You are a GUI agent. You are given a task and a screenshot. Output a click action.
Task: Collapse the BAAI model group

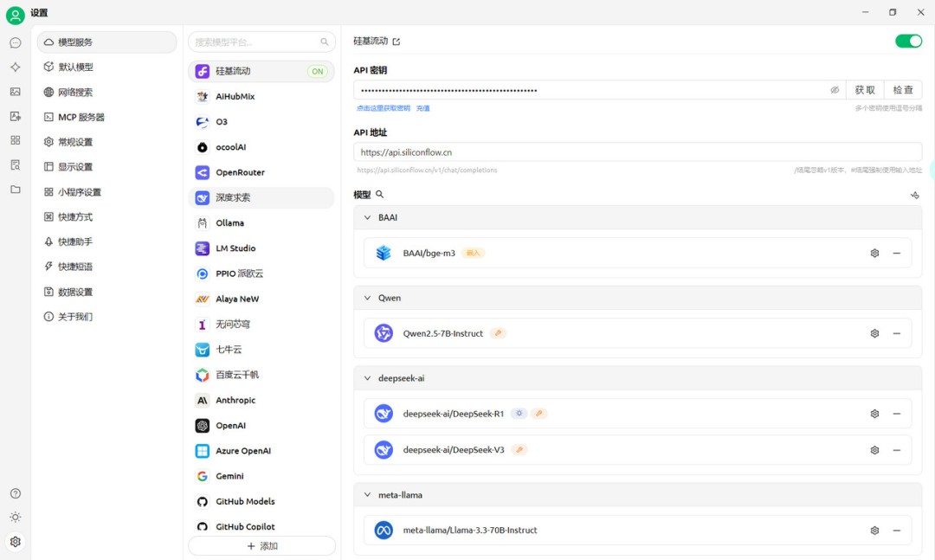pyautogui.click(x=368, y=218)
